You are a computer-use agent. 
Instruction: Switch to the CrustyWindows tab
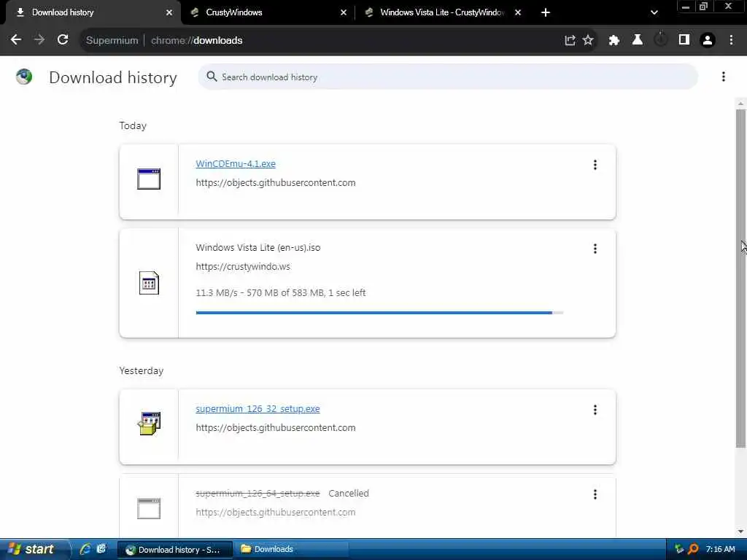[268, 12]
